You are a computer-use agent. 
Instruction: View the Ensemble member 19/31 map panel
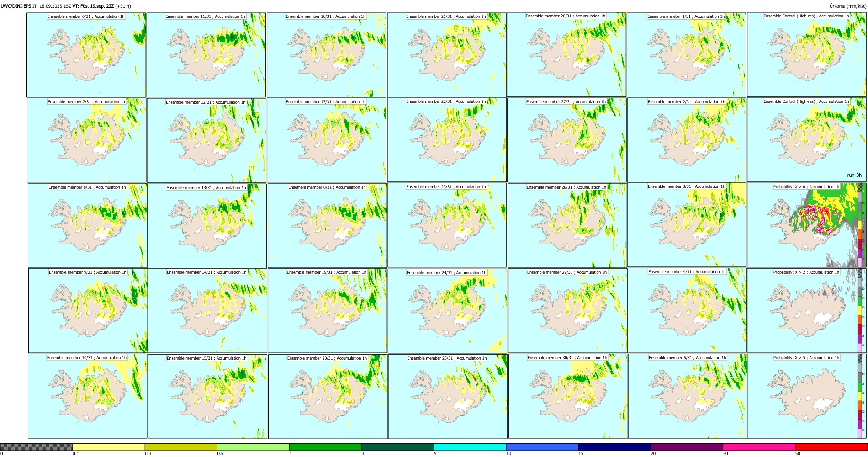(x=328, y=310)
